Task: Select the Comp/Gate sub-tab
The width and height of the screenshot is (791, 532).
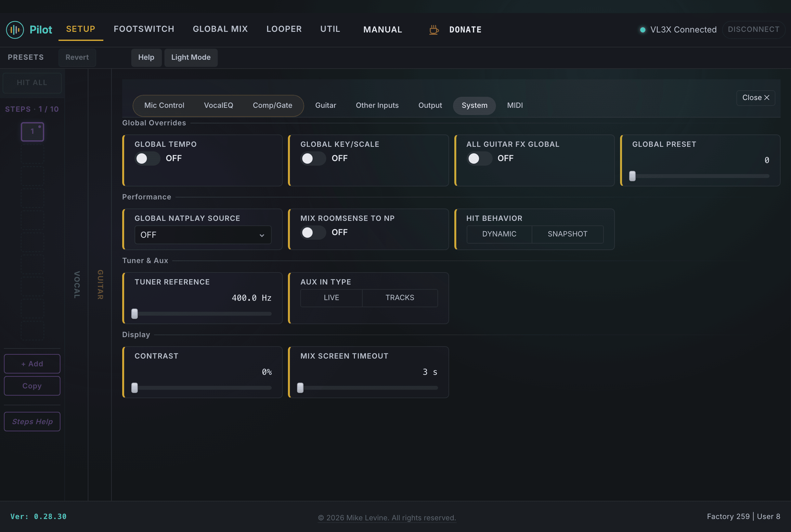Action: click(x=272, y=106)
